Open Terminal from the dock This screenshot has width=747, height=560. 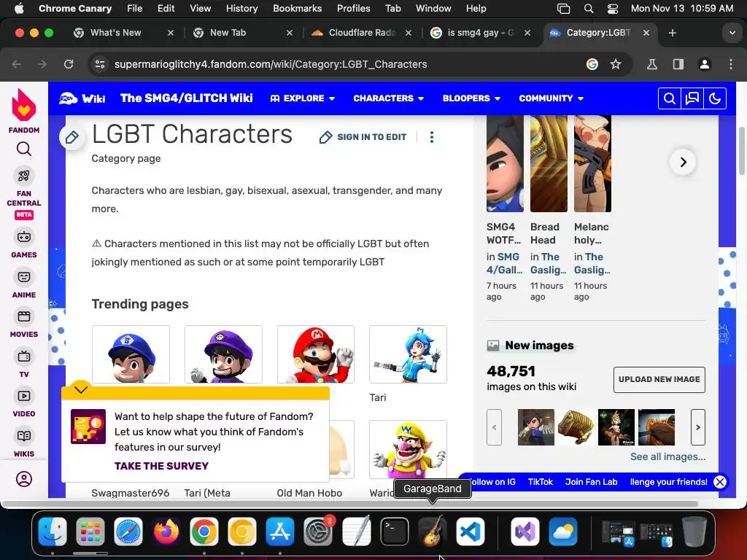point(395,532)
